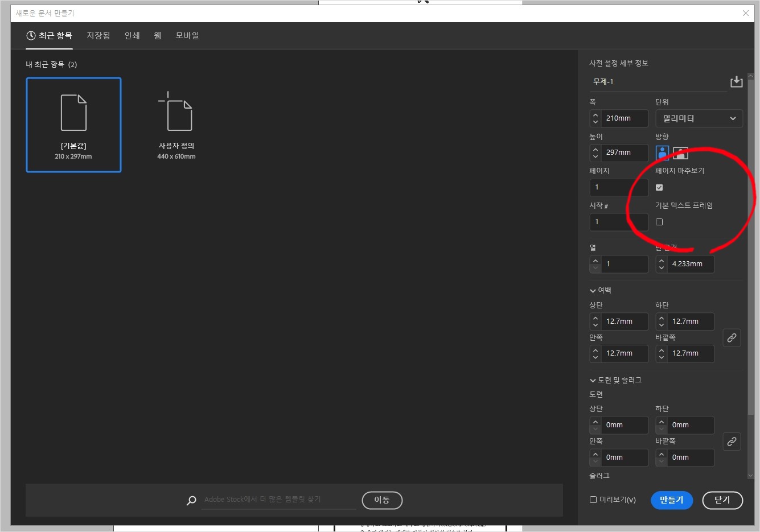Uncheck the 페이지 마주보기 checkbox
This screenshot has height=532, width=760.
[x=659, y=187]
